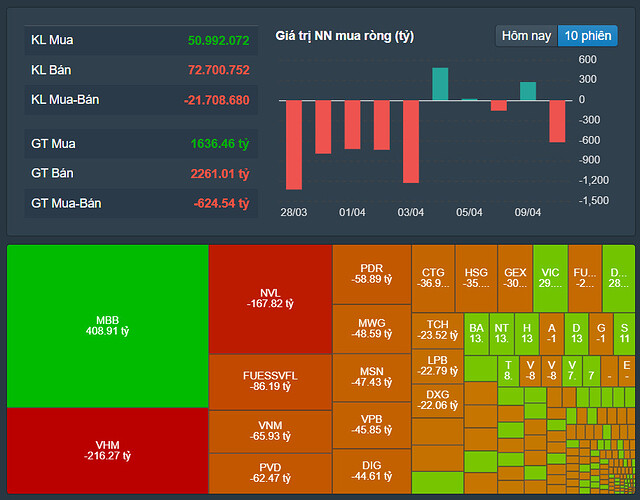Click the tall green positive bar
Viewport: 640px width, 500px height.
click(440, 84)
